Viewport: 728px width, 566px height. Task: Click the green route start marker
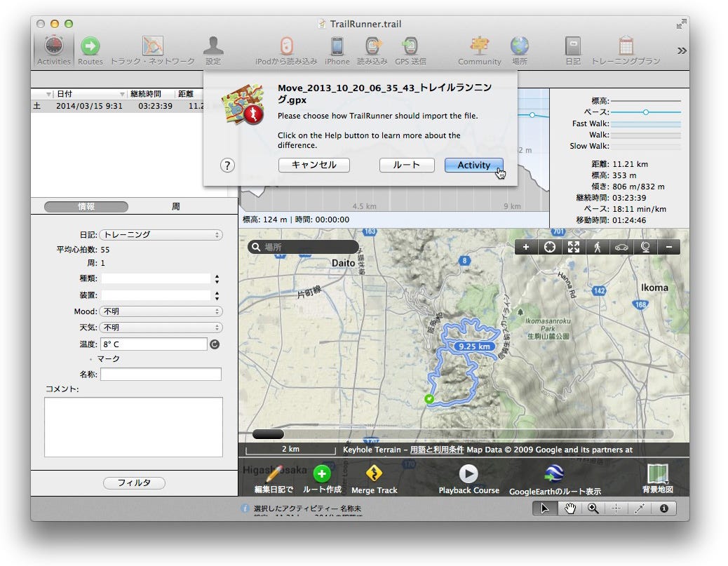tap(429, 399)
